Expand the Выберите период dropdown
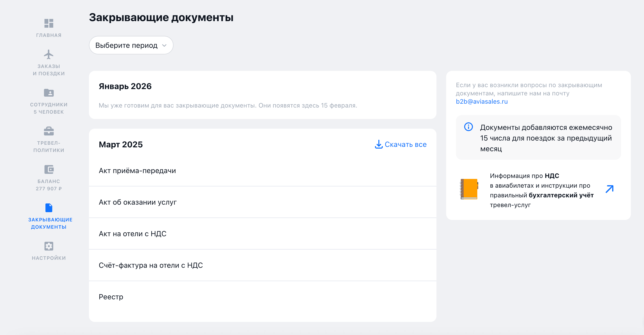644x335 pixels. [x=131, y=45]
